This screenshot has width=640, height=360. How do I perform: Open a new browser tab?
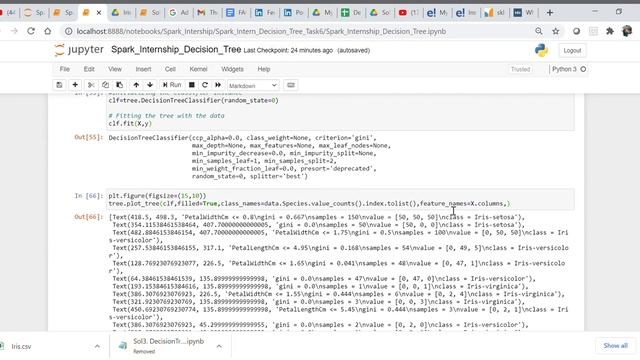click(x=550, y=13)
